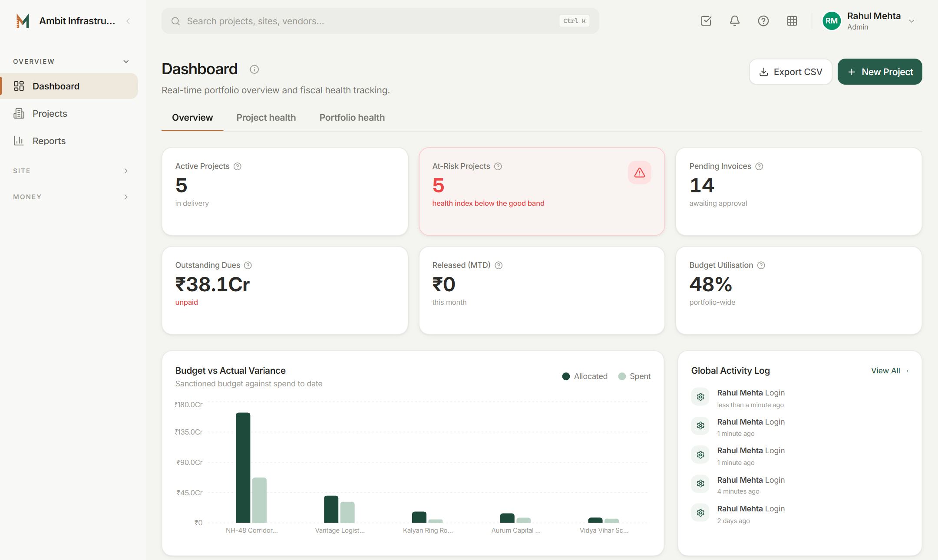Click the help icon next to Pending Invoices

(759, 166)
